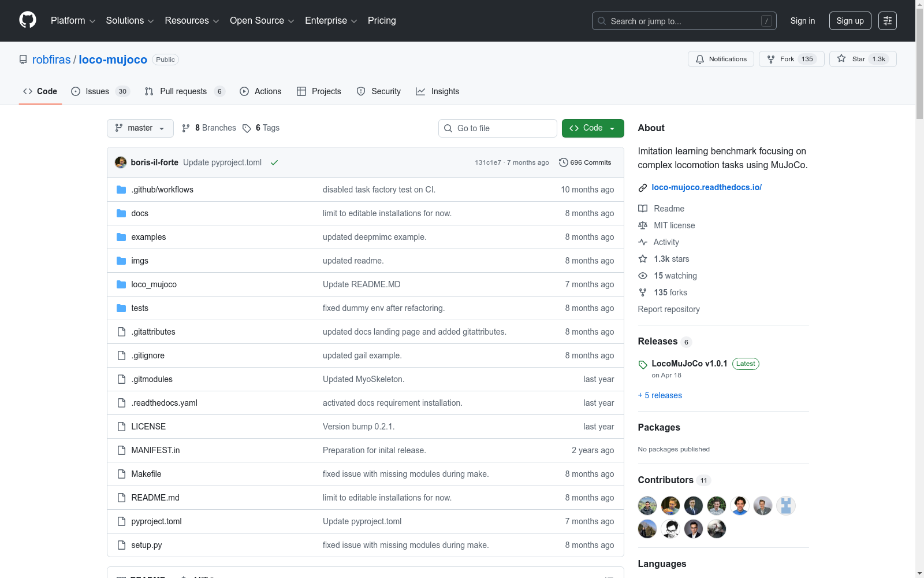Click the GitHub logo icon

[28, 20]
